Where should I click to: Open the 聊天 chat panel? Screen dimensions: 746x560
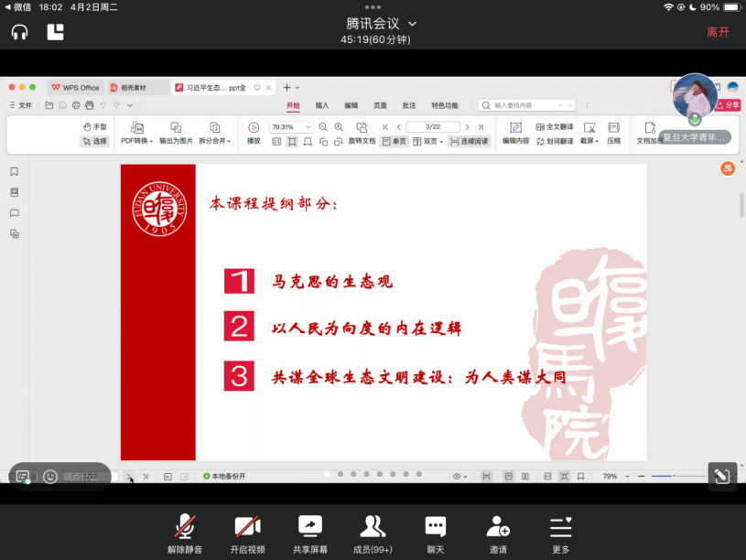point(435,533)
